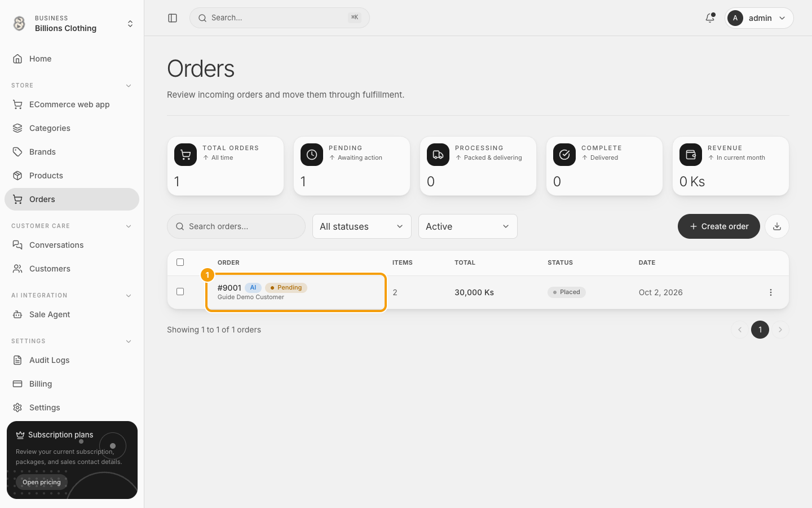Open the notifications bell
The height and width of the screenshot is (508, 812).
(710, 18)
